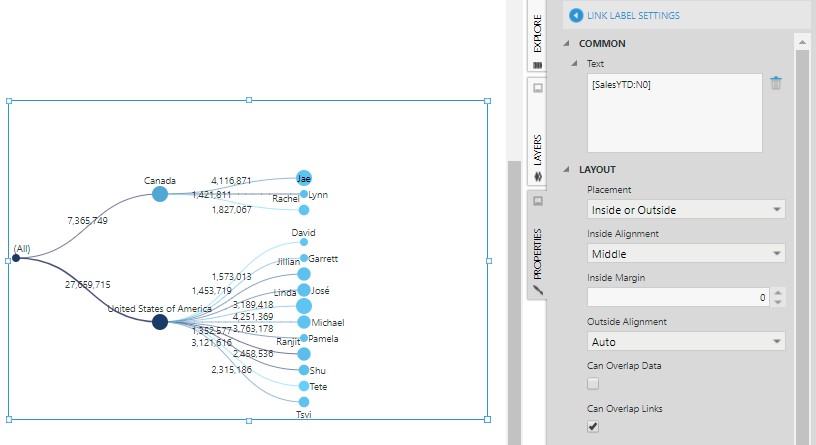Switch to the Layers tab
The height and width of the screenshot is (445, 816).
[537, 148]
